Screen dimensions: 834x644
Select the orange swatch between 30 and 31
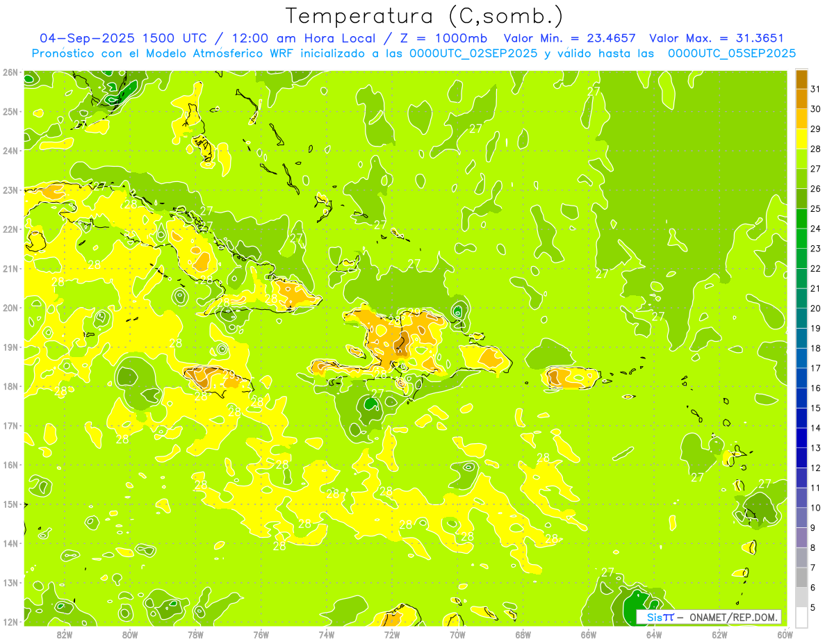(x=802, y=99)
